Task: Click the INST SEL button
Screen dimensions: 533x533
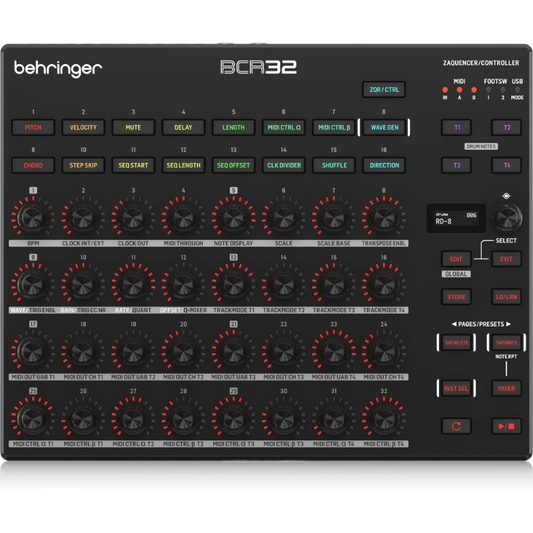Action: (456, 388)
